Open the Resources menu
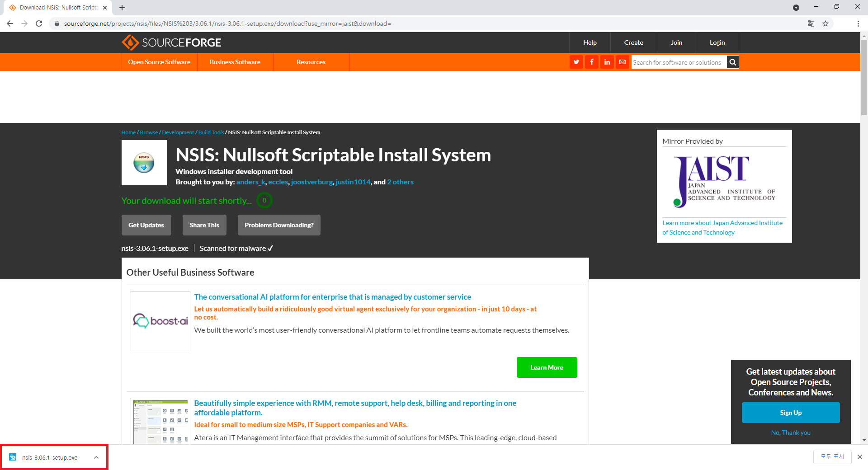The width and height of the screenshot is (868, 470). [311, 62]
